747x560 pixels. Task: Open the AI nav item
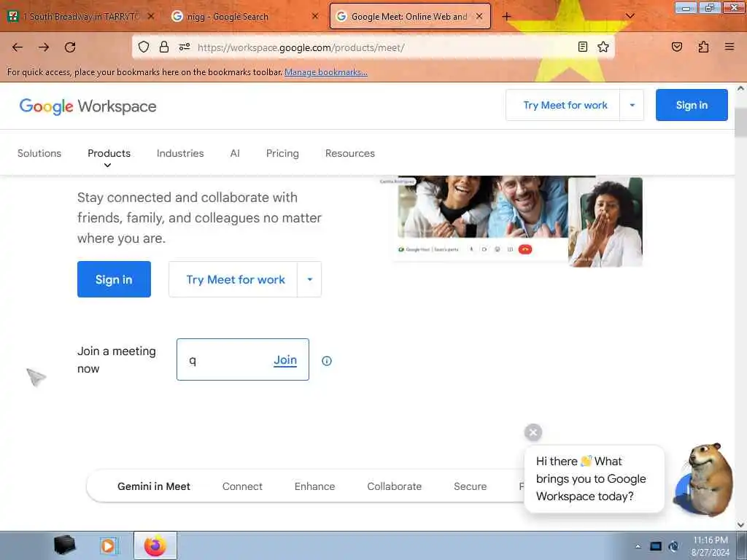[x=235, y=153]
